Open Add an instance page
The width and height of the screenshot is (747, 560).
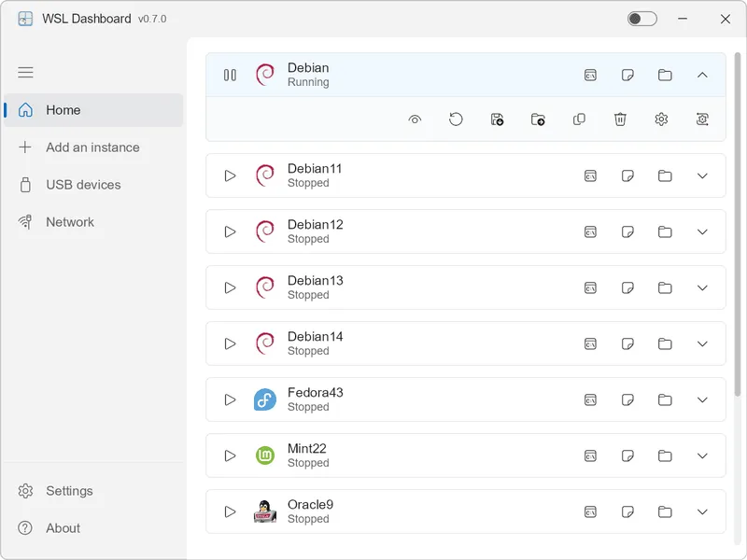93,147
